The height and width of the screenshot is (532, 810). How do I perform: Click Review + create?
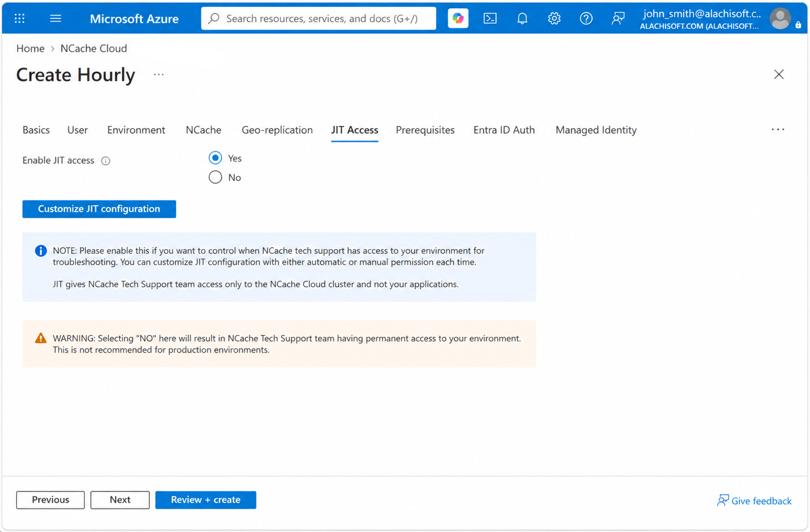[206, 500]
